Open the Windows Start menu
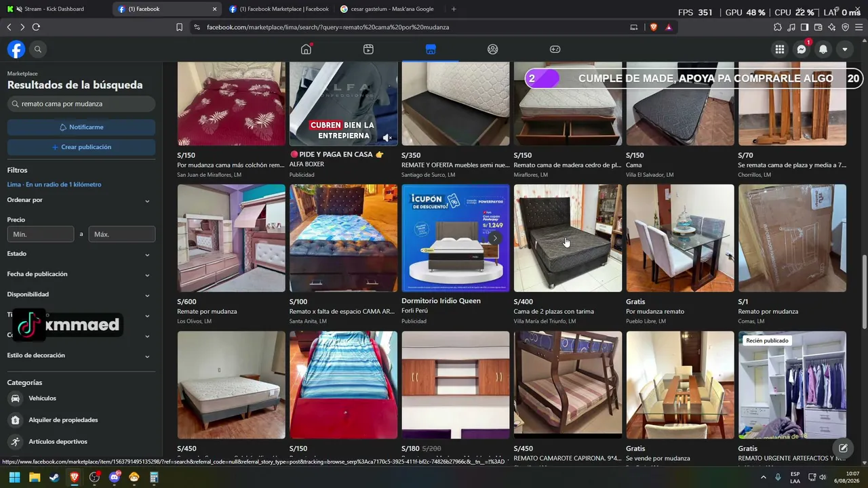This screenshot has width=868, height=488. (x=14, y=477)
